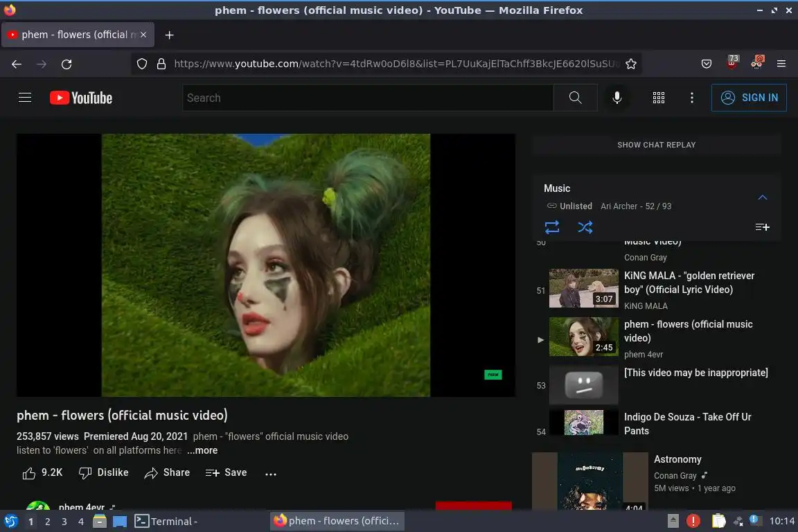The image size is (798, 532).
Task: Open more actions ellipsis below video
Action: (271, 474)
